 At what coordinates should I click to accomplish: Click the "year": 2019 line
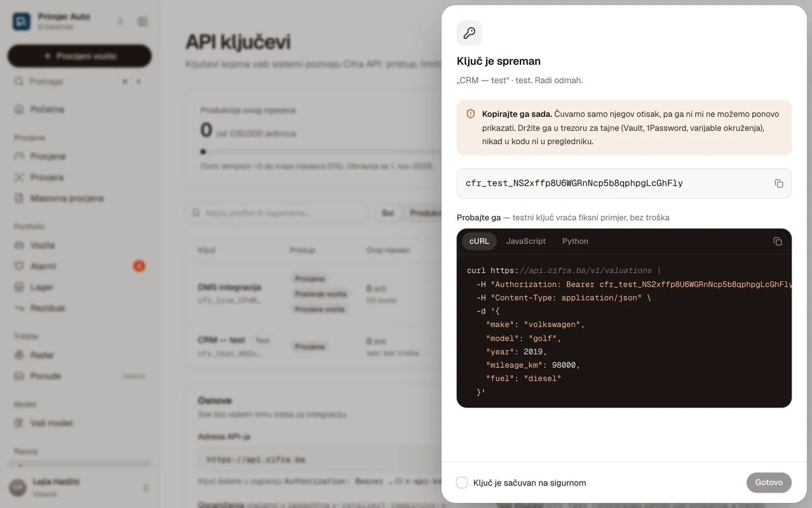(516, 352)
